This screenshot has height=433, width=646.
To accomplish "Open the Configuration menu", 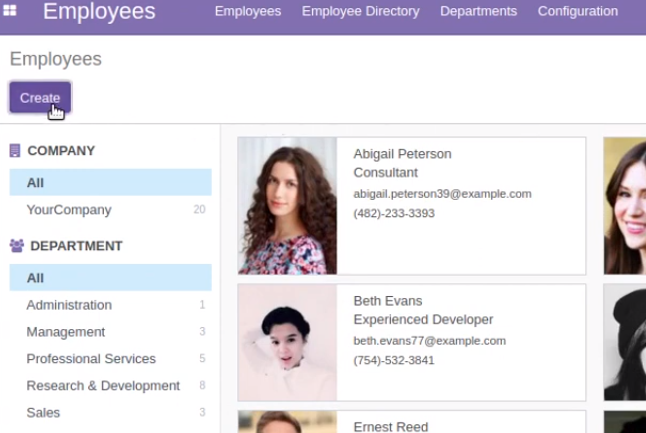I will (578, 11).
